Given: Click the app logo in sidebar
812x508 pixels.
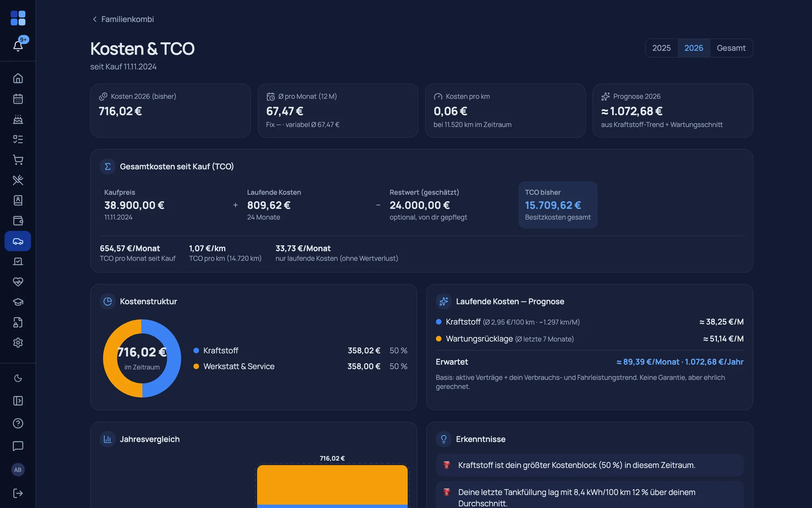Looking at the screenshot, I should click(x=18, y=18).
